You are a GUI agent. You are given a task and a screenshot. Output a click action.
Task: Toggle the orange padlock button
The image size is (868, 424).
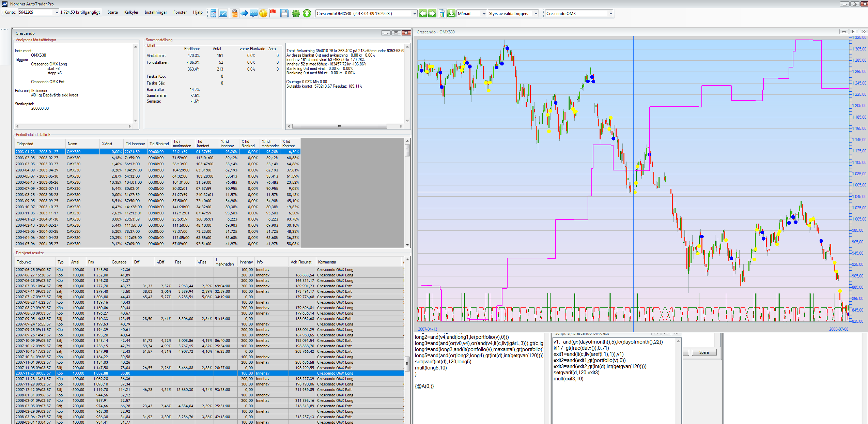234,14
